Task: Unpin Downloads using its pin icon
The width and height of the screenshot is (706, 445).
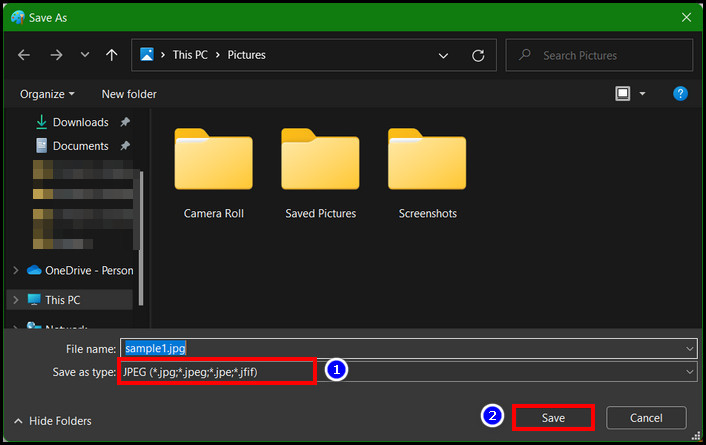Action: tap(125, 122)
